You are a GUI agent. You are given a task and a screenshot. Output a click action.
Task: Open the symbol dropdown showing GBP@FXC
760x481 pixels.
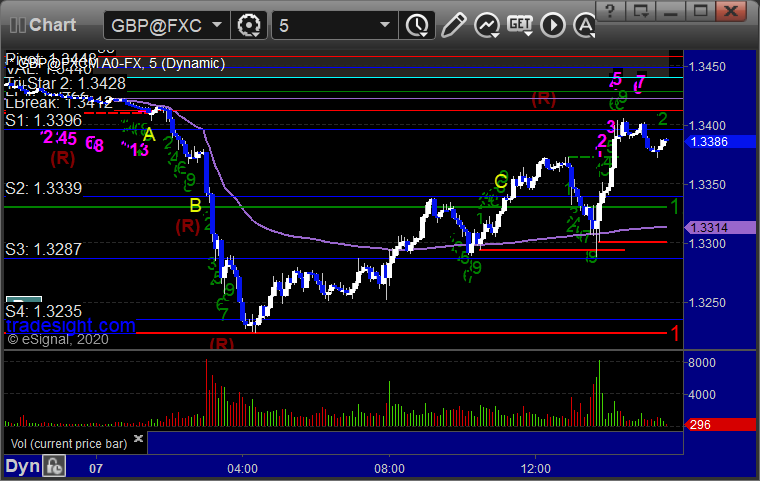click(166, 25)
